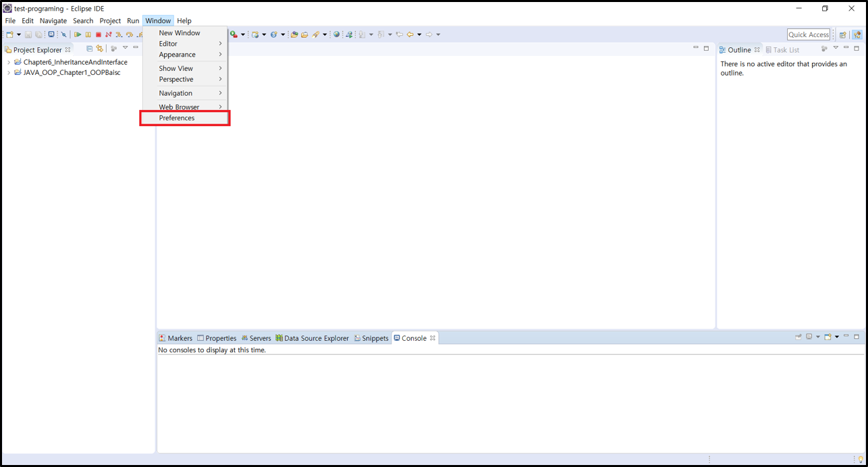The image size is (868, 467).
Task: Click the Save toolbar icon
Action: (28, 34)
